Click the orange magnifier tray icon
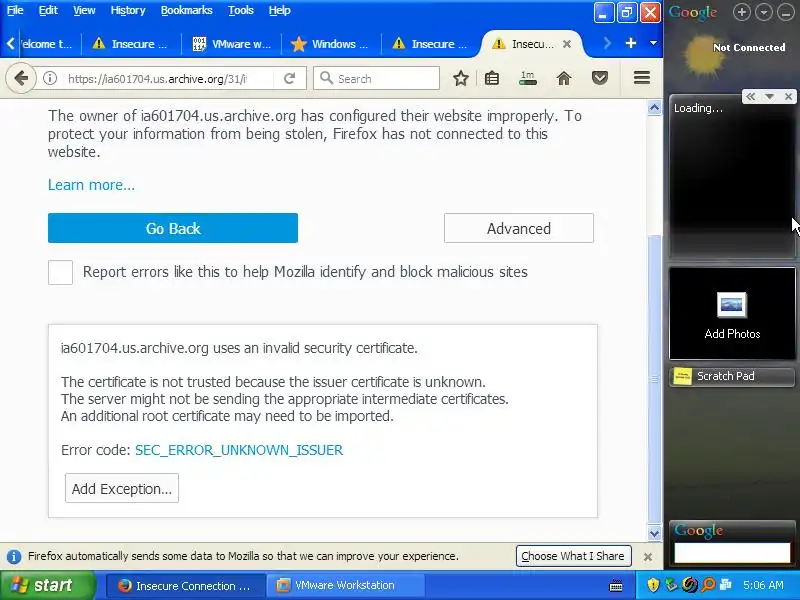This screenshot has width=800, height=600. click(708, 585)
